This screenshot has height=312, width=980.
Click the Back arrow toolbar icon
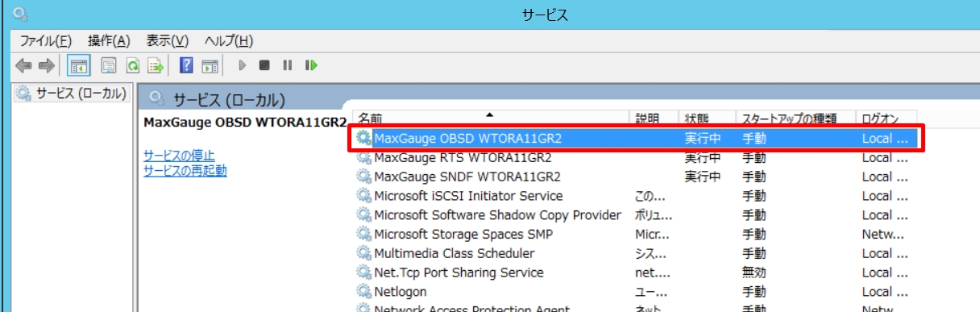[x=23, y=65]
